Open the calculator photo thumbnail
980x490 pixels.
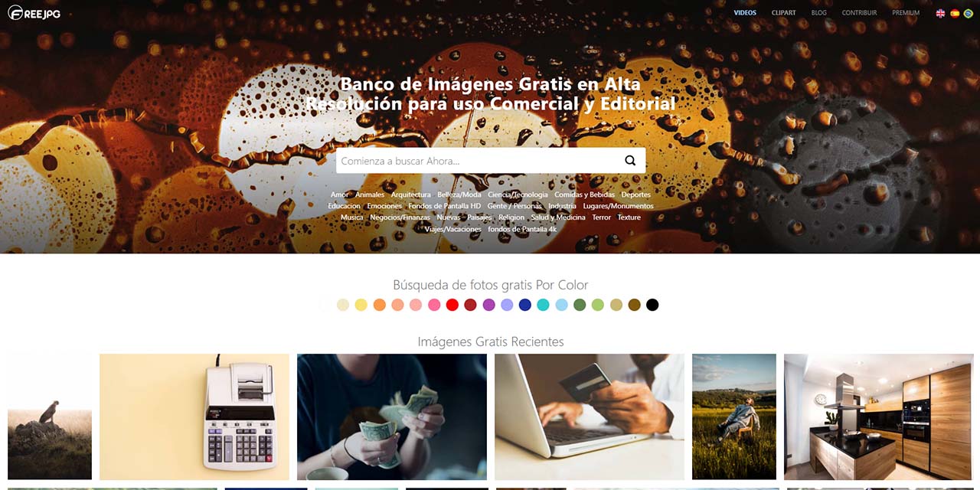[x=194, y=416]
